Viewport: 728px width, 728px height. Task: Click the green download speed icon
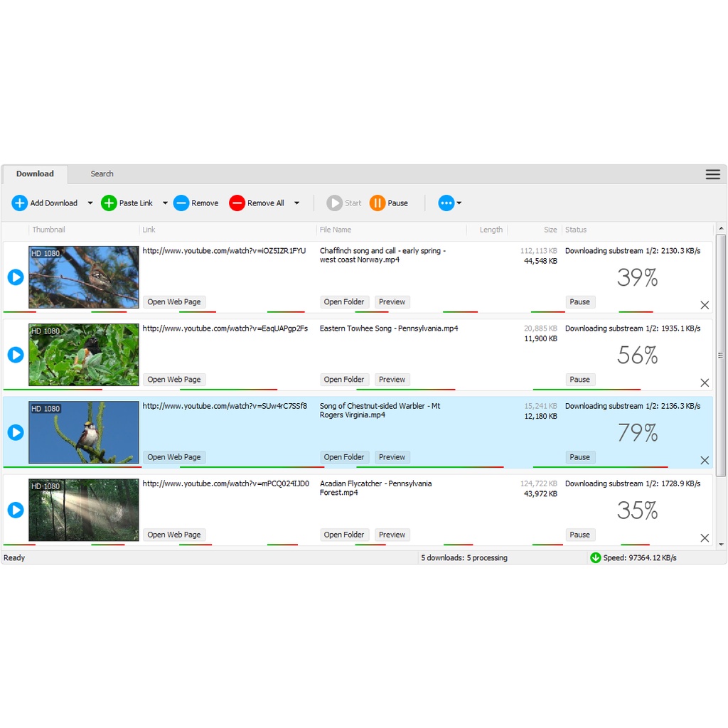tap(595, 557)
